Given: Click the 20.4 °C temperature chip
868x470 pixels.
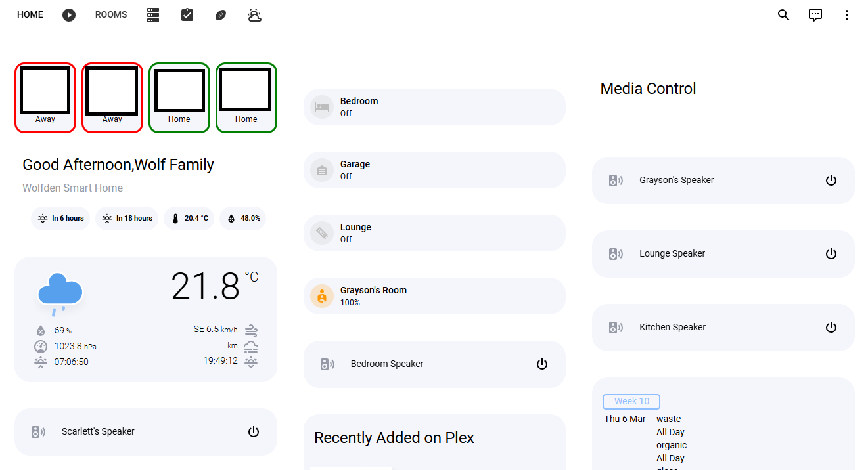Looking at the screenshot, I should 190,219.
